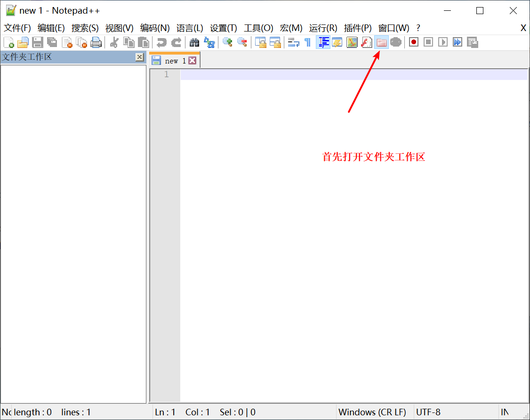Viewport: 530px width, 420px height.
Task: Click the UTF-8 encoding status field
Action: point(428,412)
